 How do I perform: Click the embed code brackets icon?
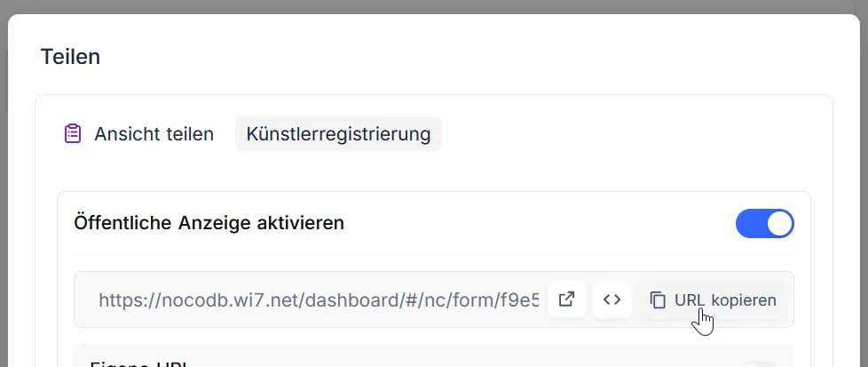(x=612, y=299)
